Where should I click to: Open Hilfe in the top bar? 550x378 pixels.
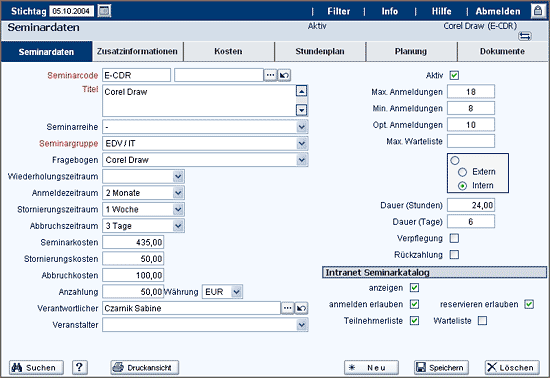442,11
